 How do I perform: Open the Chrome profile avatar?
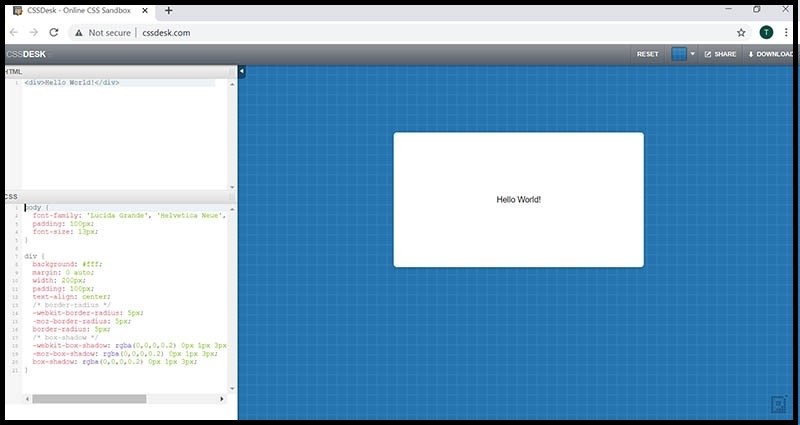click(766, 32)
